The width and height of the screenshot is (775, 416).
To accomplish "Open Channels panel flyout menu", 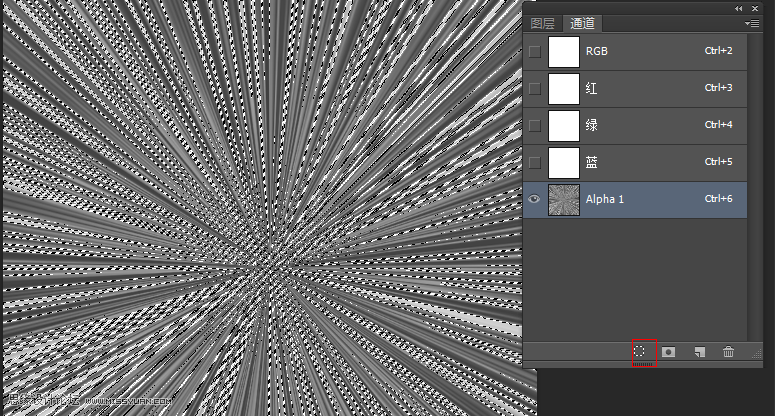I will [752, 23].
